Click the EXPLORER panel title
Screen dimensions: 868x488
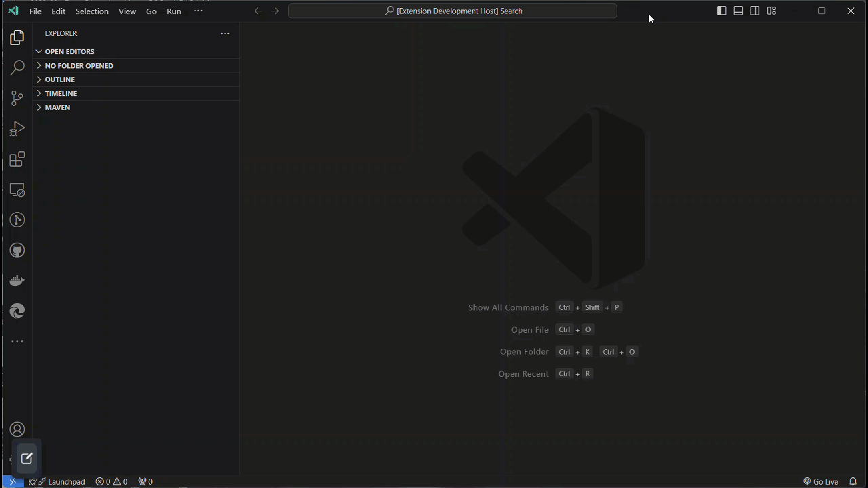(61, 33)
